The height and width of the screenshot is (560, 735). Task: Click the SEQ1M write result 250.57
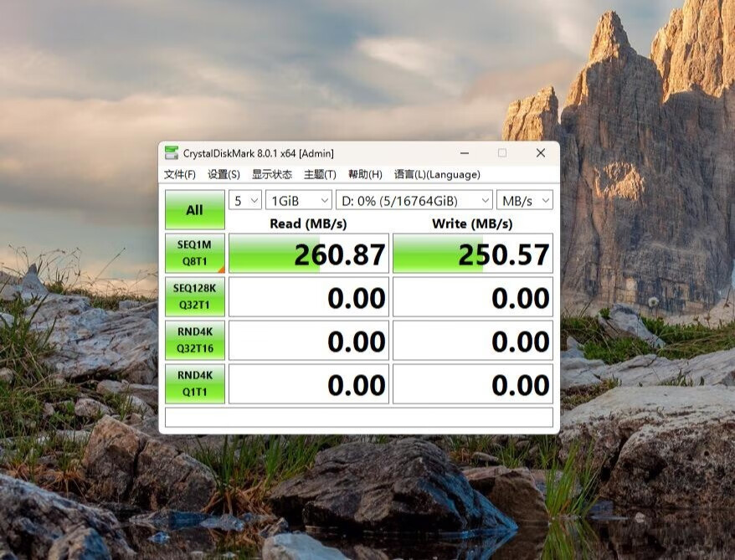tap(473, 253)
